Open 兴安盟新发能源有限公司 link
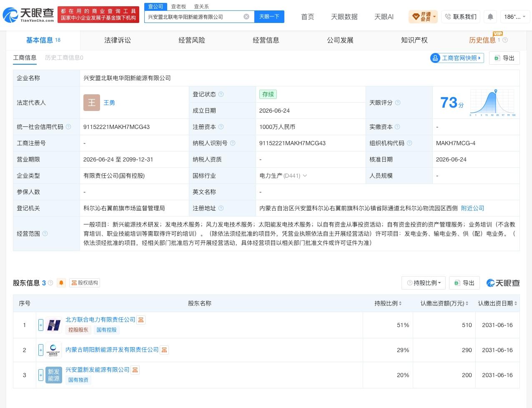 98,370
